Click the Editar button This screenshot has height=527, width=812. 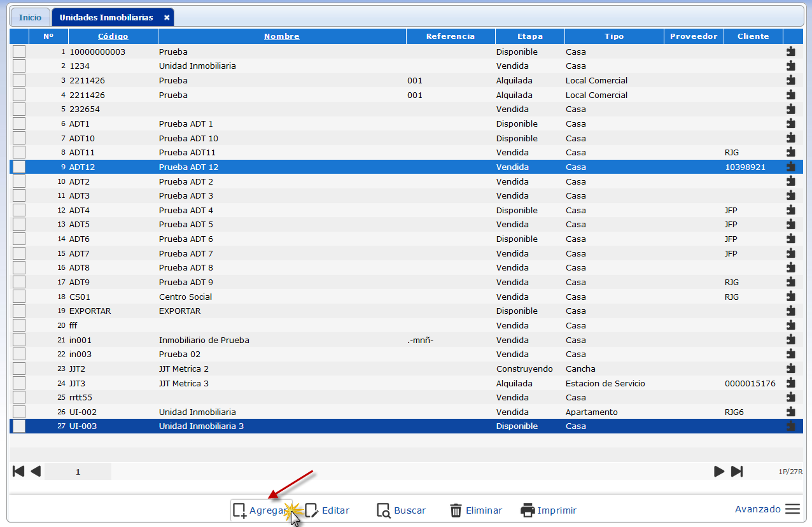point(327,510)
